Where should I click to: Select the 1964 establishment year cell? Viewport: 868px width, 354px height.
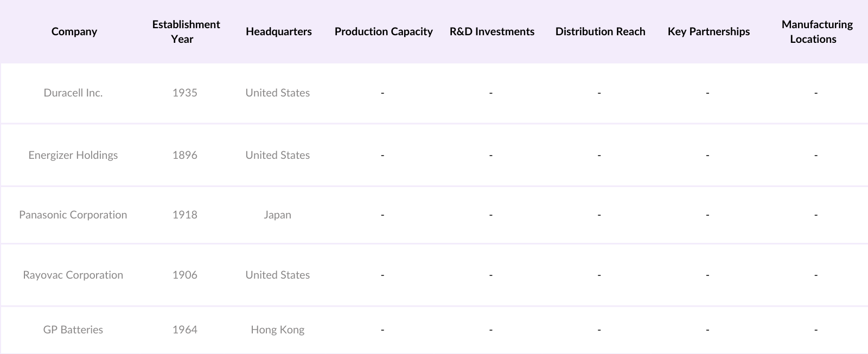(185, 330)
